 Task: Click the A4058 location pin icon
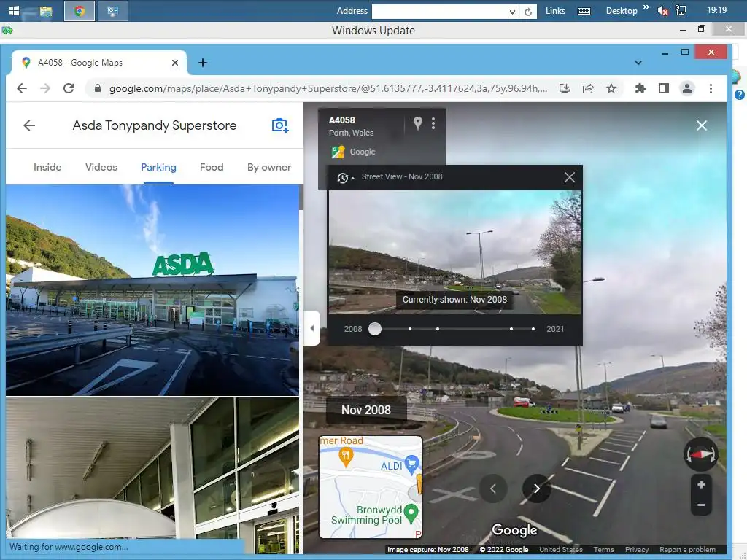(x=418, y=123)
